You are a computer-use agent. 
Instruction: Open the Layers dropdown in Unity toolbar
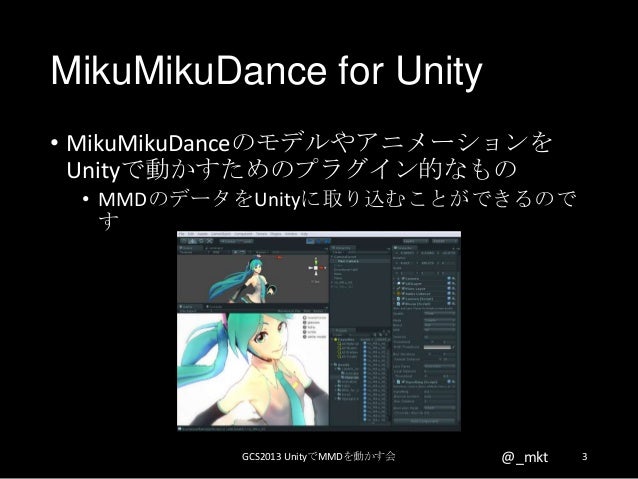click(416, 241)
